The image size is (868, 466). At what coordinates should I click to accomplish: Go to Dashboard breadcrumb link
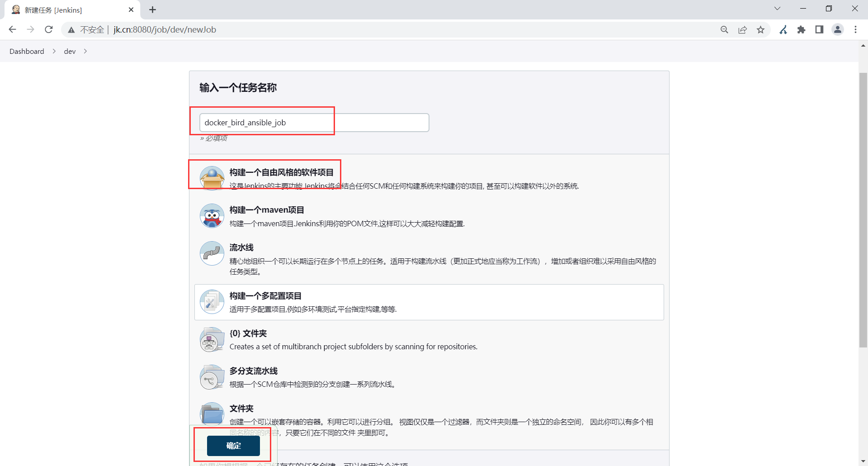point(27,52)
